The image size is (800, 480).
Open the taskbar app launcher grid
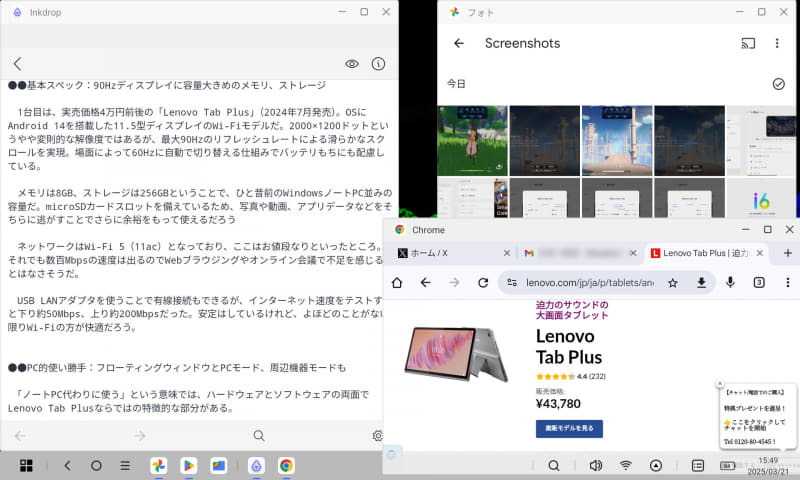point(26,465)
